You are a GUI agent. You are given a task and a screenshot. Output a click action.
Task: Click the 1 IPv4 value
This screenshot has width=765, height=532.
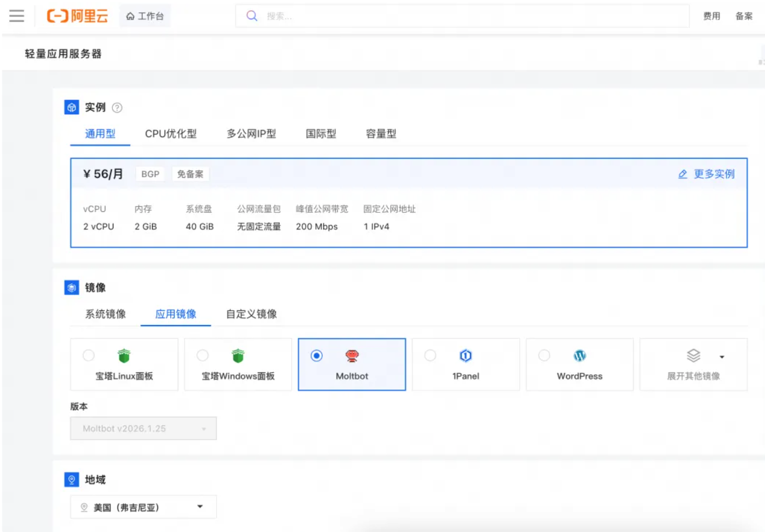click(376, 226)
